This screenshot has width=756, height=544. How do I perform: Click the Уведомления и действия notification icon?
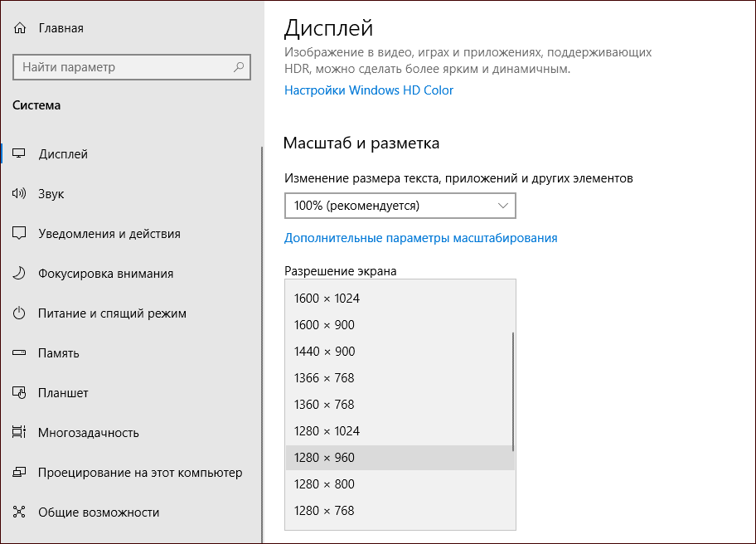coord(19,234)
